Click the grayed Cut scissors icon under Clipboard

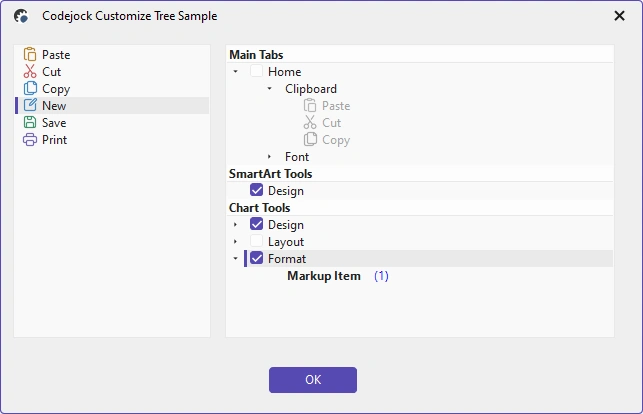(x=310, y=122)
